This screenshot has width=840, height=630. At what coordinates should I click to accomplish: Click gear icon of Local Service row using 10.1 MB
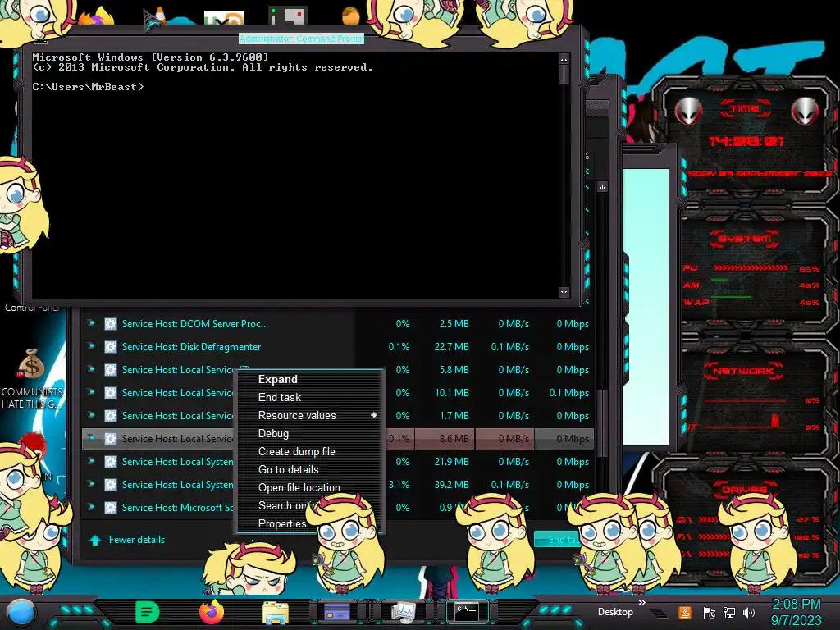(111, 393)
